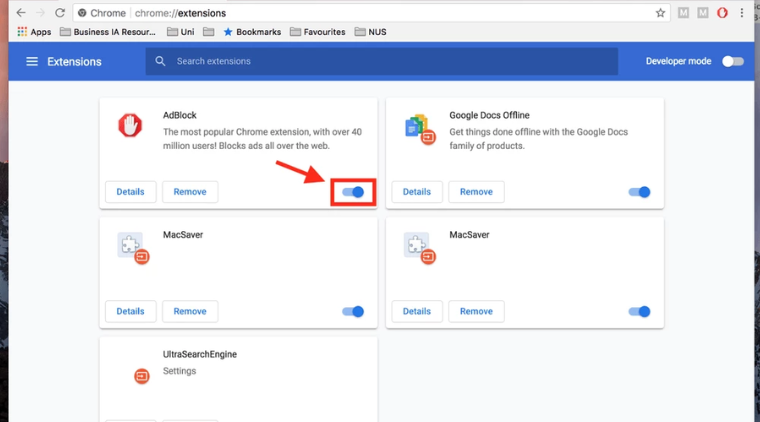Click the Extensions page title

pos(74,62)
